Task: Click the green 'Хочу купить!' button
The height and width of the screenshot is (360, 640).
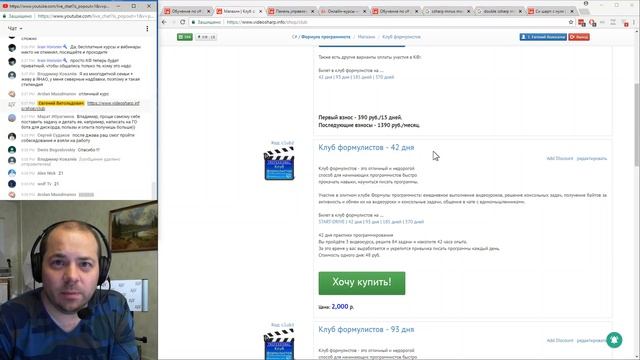Action: [362, 283]
